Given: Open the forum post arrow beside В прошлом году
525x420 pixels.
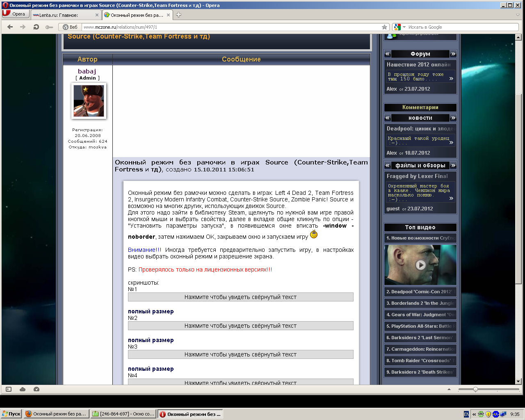Looking at the screenshot, I should (x=451, y=78).
